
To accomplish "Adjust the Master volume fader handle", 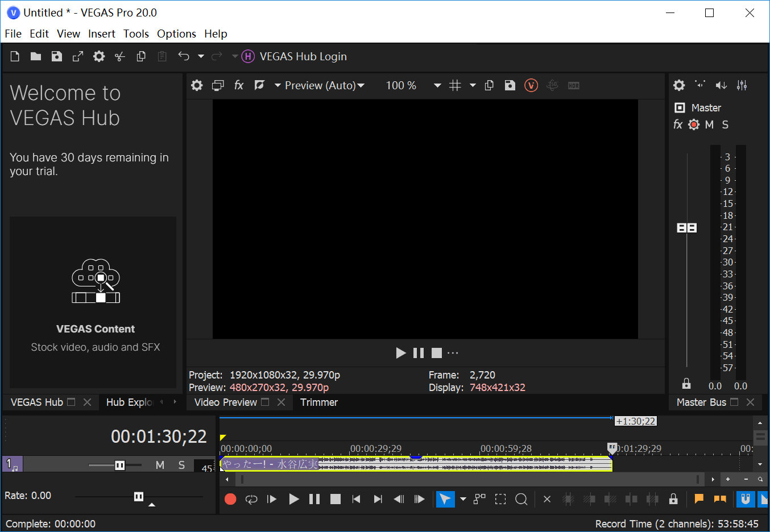I will click(687, 228).
